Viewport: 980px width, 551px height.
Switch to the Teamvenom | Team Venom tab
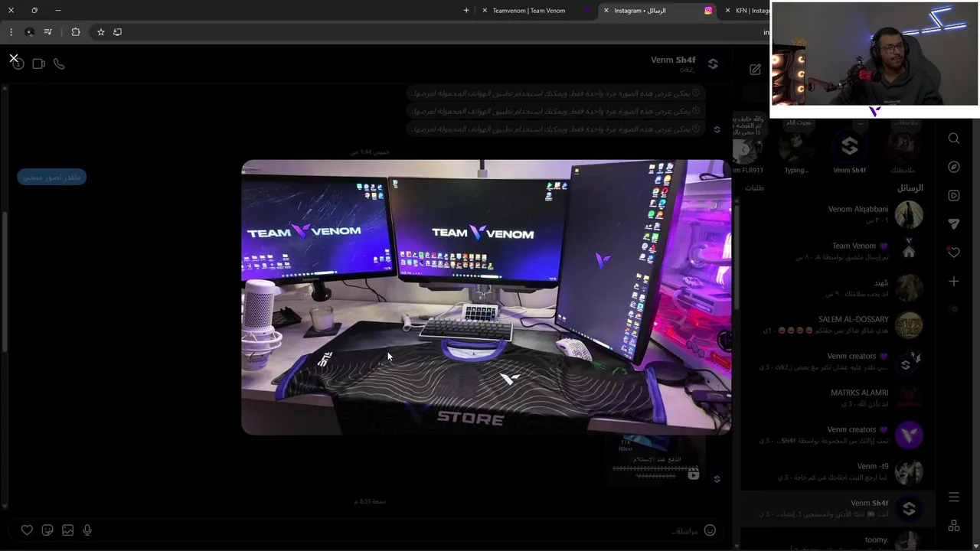coord(536,11)
